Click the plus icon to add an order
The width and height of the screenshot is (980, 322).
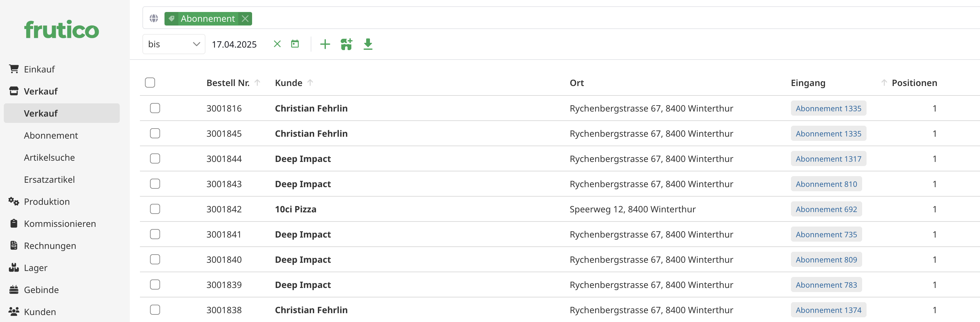click(325, 44)
